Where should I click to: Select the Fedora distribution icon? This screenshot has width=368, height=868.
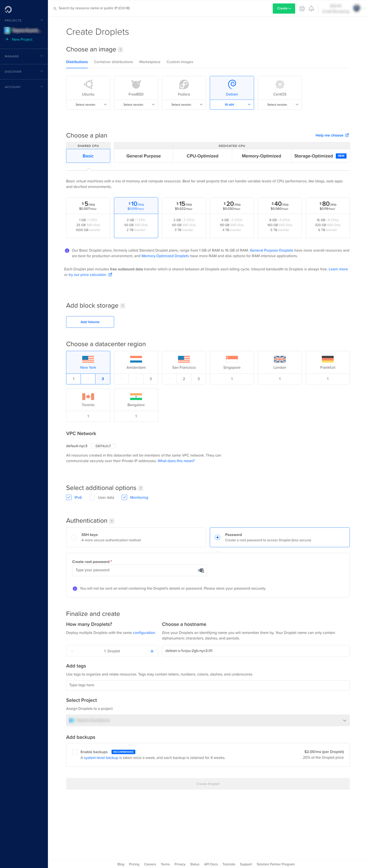point(184,84)
